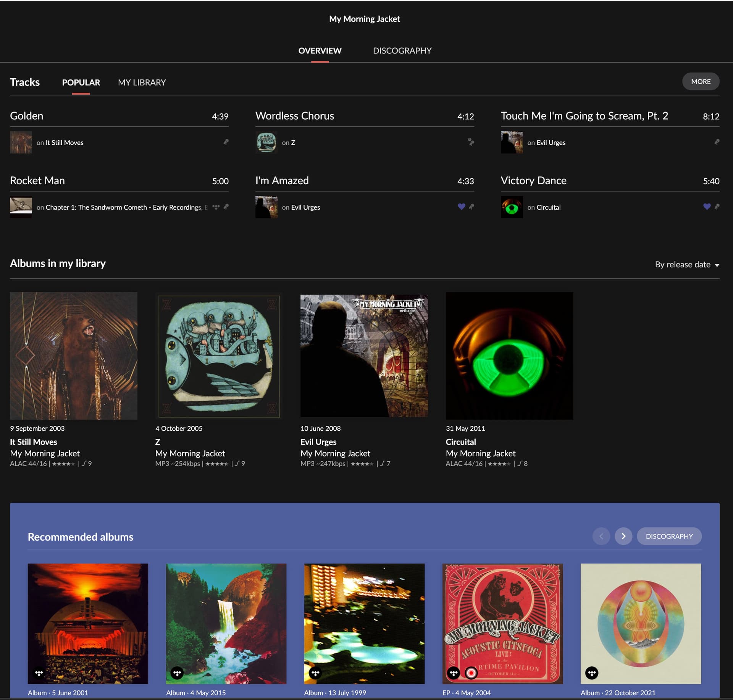The width and height of the screenshot is (733, 700).
Task: Switch to the Overview tab
Action: tap(320, 51)
